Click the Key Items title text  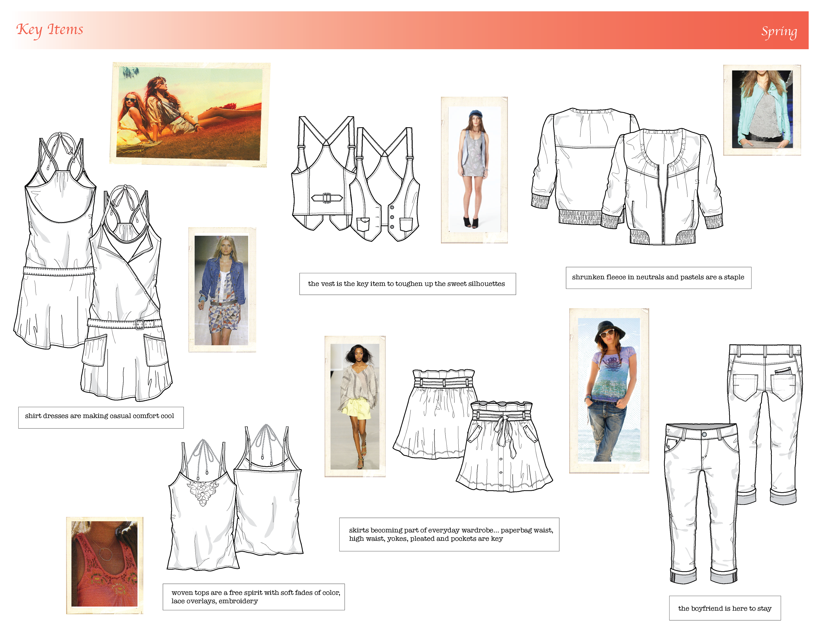point(50,30)
